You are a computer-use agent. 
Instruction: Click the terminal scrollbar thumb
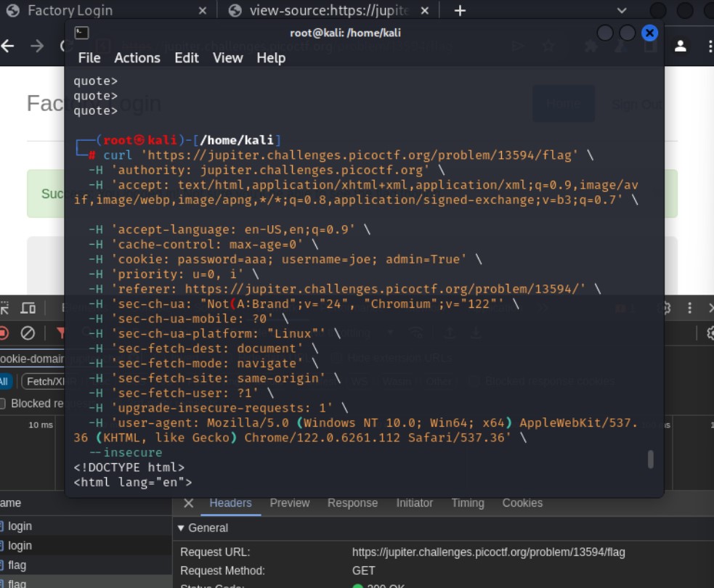click(650, 460)
